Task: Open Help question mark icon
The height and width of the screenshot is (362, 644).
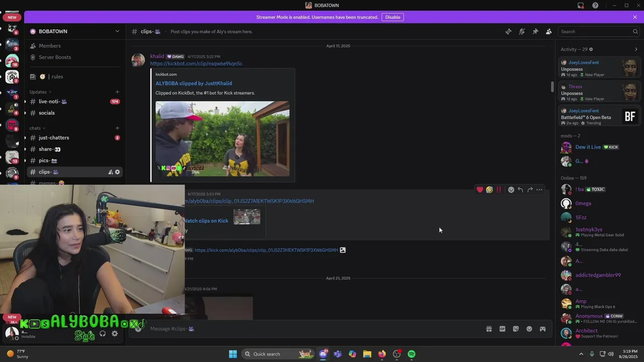Action: coord(595,6)
